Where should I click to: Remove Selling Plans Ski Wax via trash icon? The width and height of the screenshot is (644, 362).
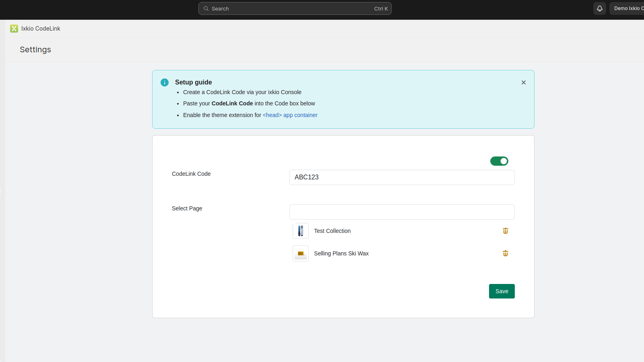(505, 253)
